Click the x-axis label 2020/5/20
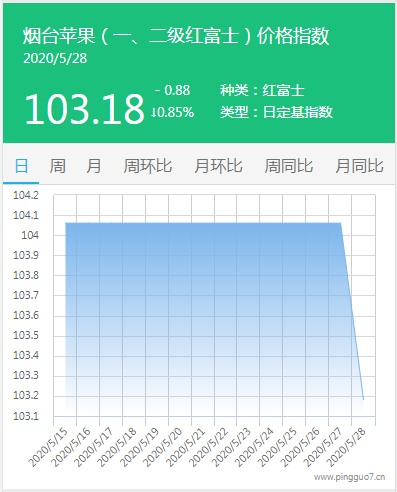Screen dimensions: 397x492 (163, 448)
